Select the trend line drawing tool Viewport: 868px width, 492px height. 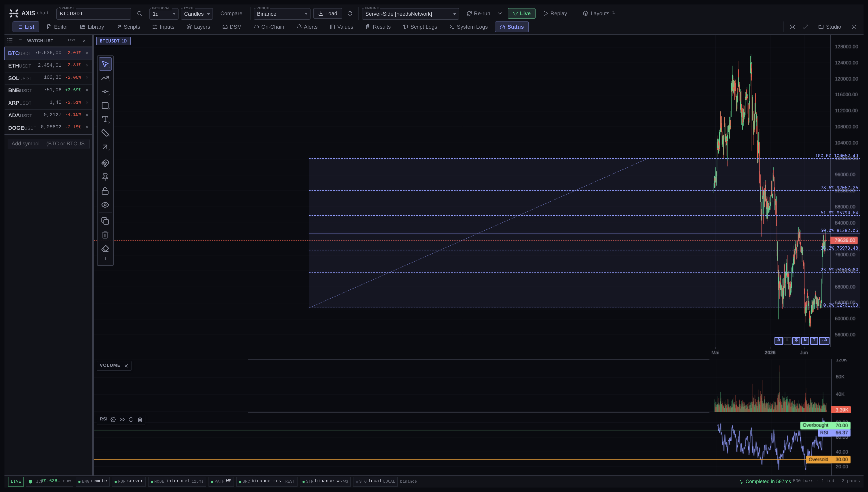105,78
